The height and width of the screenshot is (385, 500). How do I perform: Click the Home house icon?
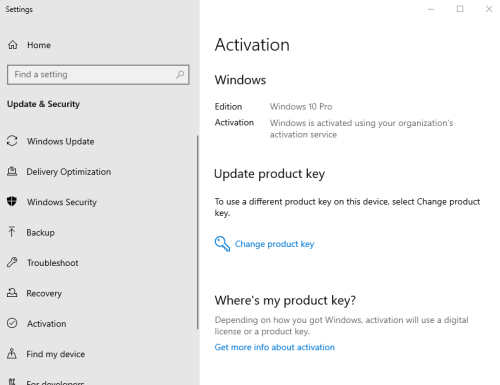(x=13, y=45)
